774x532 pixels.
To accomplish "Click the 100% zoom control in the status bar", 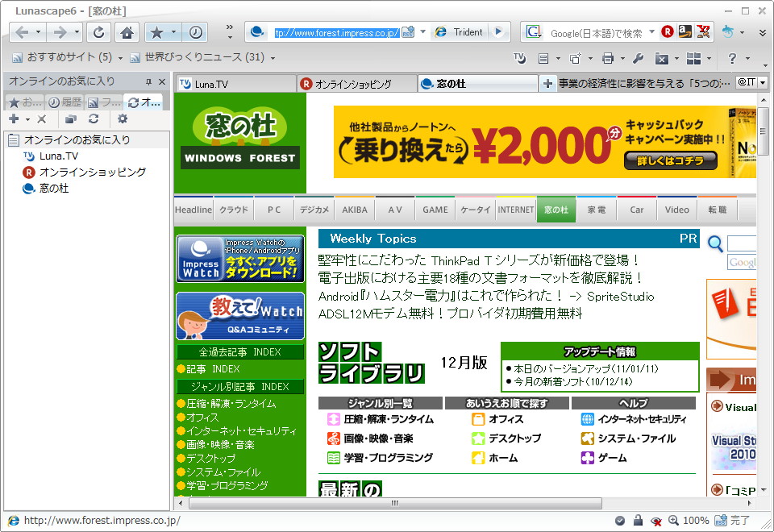I will pyautogui.click(x=695, y=522).
